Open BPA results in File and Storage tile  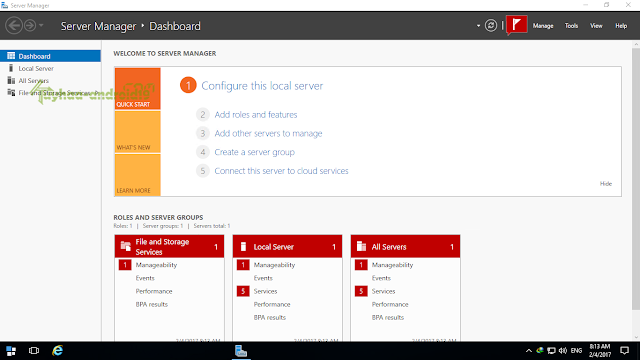[151, 304]
